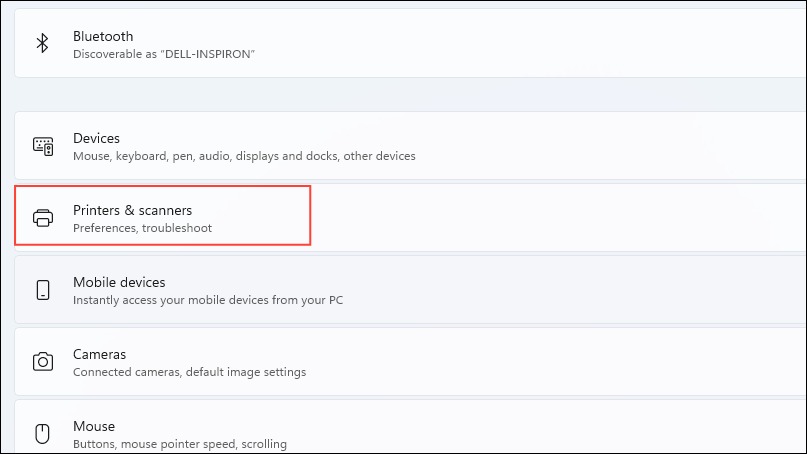This screenshot has height=454, width=807.
Task: Click the Bluetooth symbol icon
Action: (x=42, y=43)
